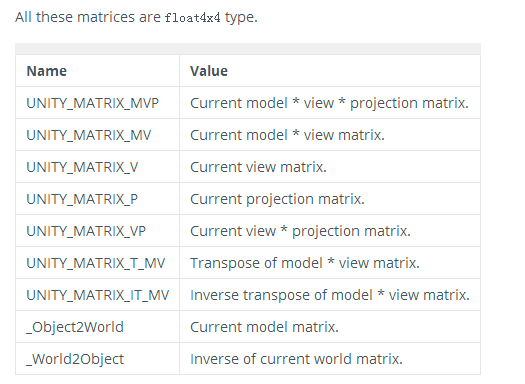Click 'Current model * view * projection matrix' description
Image resolution: width=525 pixels, height=384 pixels.
coord(329,103)
